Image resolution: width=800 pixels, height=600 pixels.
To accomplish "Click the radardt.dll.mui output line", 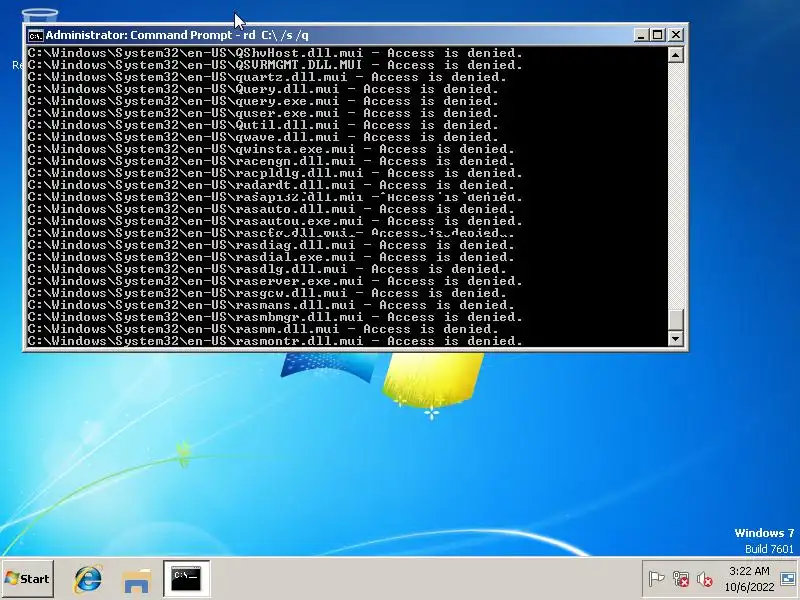I will tap(271, 185).
